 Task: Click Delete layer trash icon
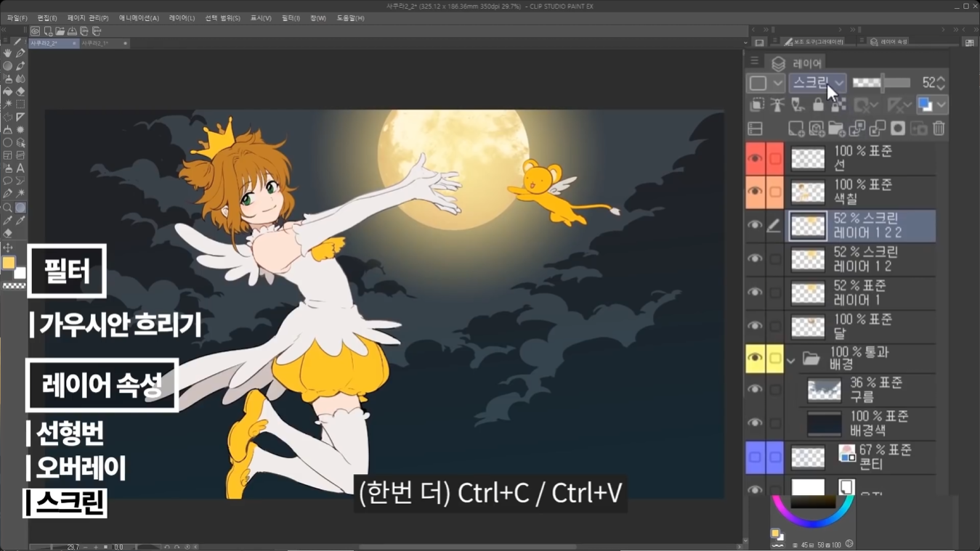tap(939, 128)
